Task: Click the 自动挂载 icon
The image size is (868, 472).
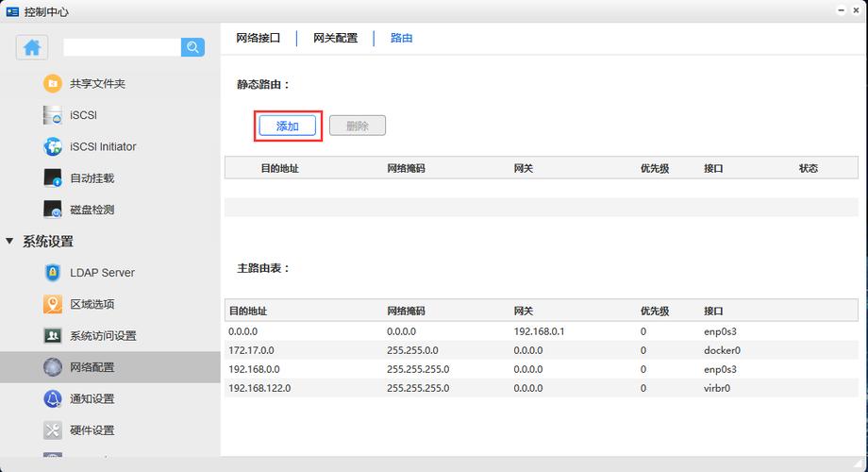Action: 53,178
